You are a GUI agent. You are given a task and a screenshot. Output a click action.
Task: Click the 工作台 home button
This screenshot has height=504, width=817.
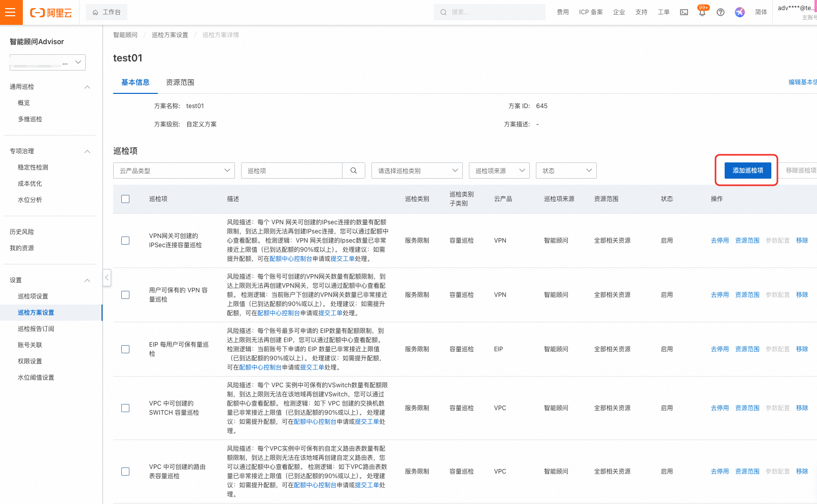pyautogui.click(x=107, y=12)
